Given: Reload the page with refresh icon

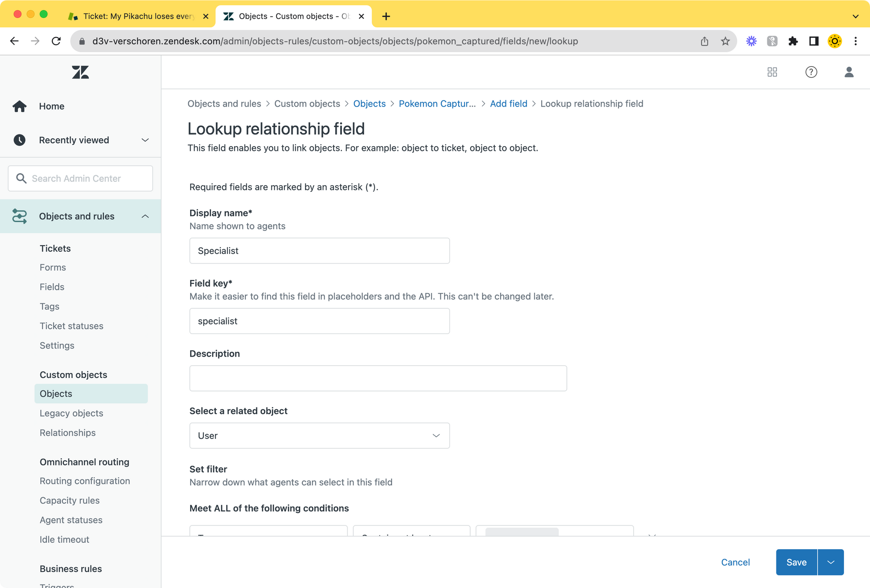Looking at the screenshot, I should coord(56,41).
